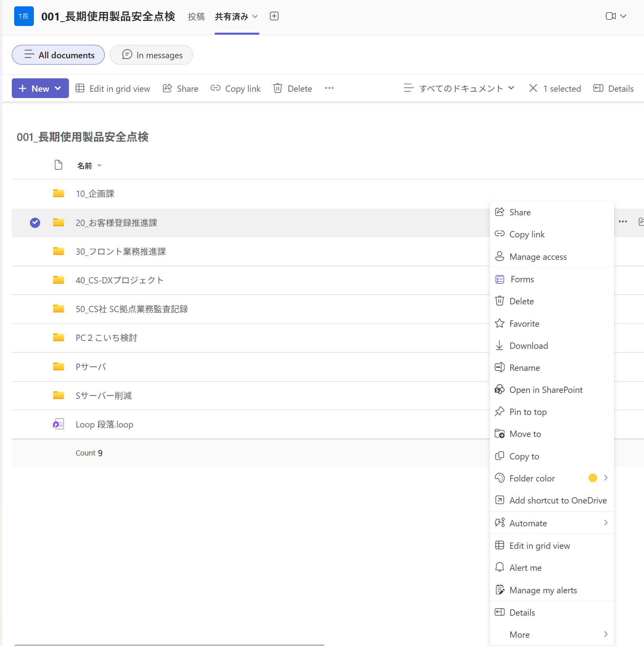Start a meeting with the video camera icon
644x646 pixels.
(611, 16)
